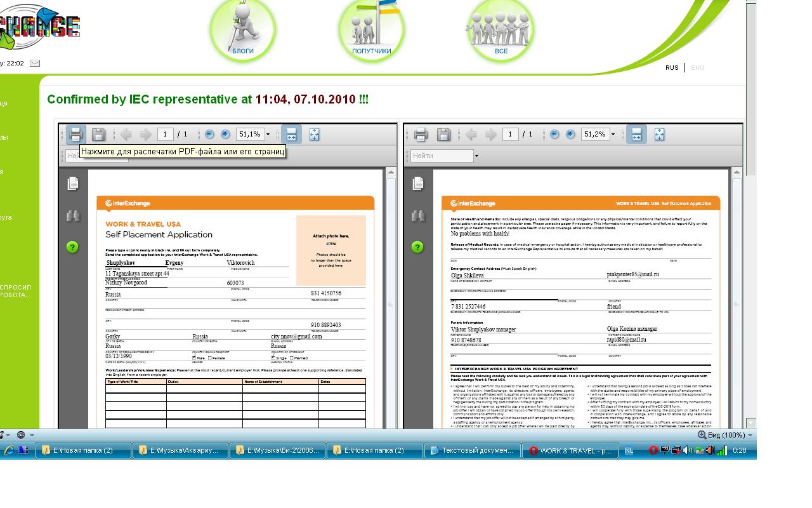
Task: Expand the Найти search options in right PDF
Action: [476, 156]
